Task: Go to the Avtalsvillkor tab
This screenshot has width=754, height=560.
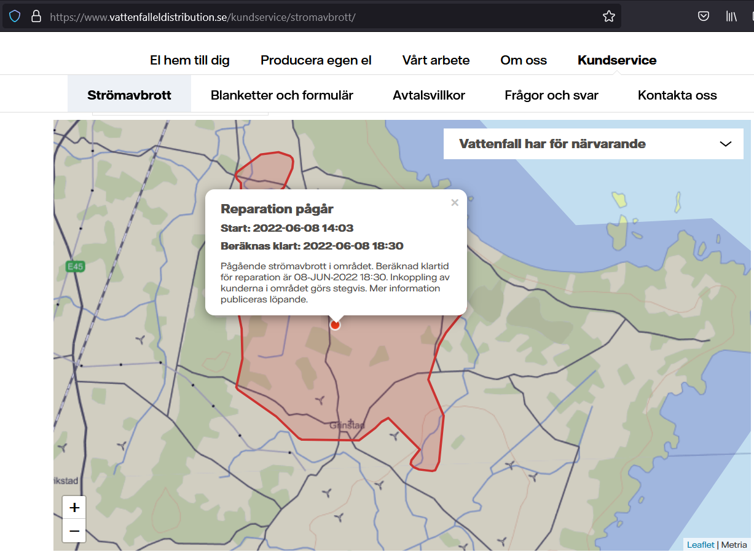Action: click(x=429, y=95)
